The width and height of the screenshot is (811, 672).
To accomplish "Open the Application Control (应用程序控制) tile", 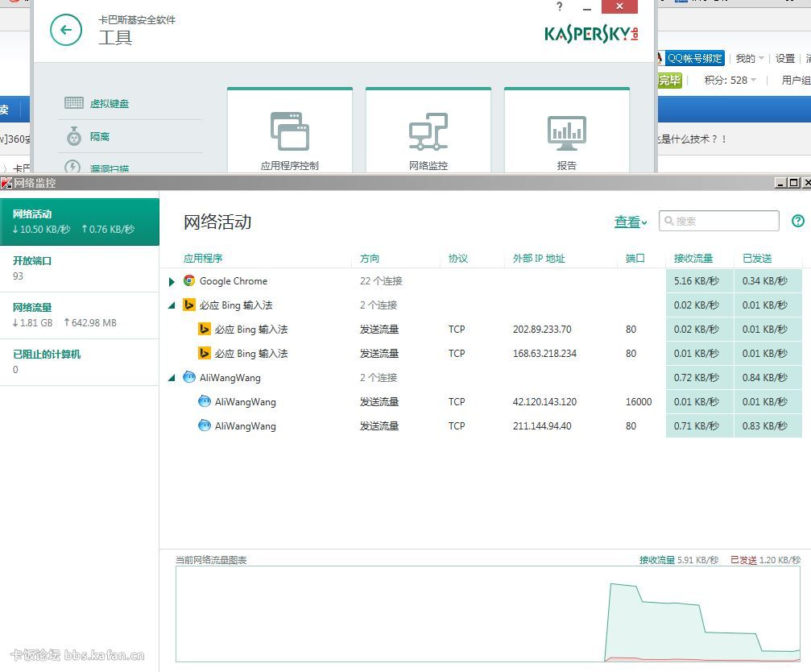I will click(x=290, y=131).
